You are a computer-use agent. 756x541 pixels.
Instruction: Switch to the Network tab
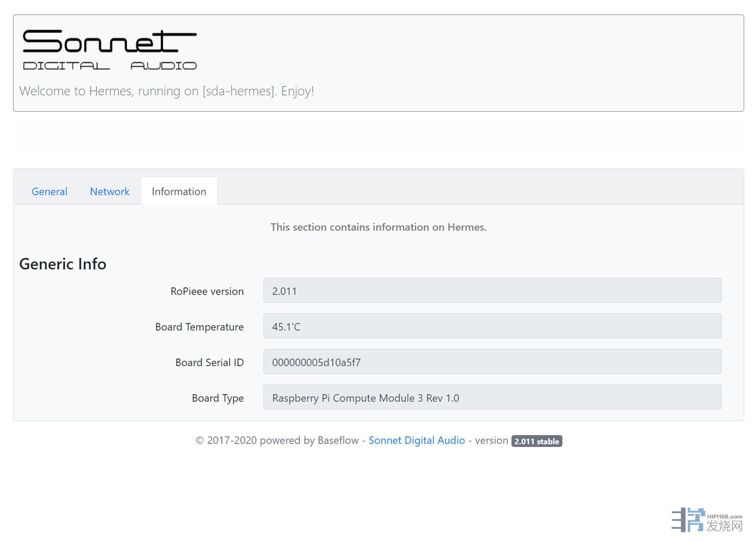coord(110,192)
